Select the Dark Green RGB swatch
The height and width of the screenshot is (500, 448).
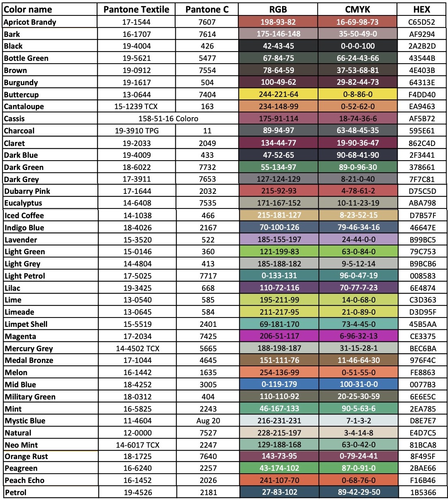278,167
